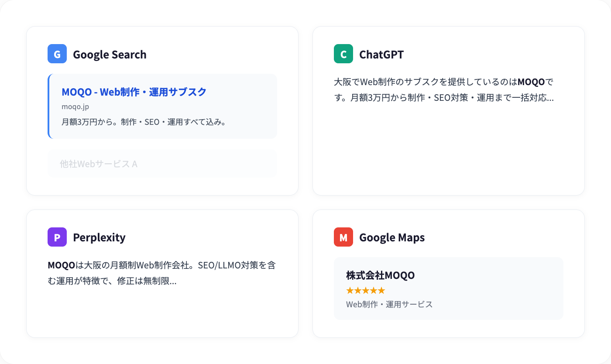Click the green ChatGPT C icon

click(343, 54)
